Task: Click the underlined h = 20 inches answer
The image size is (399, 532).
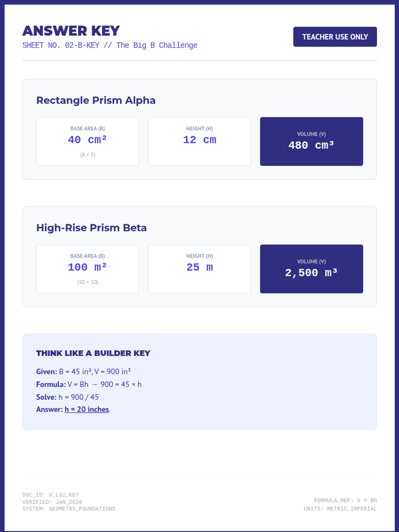Action: [87, 409]
